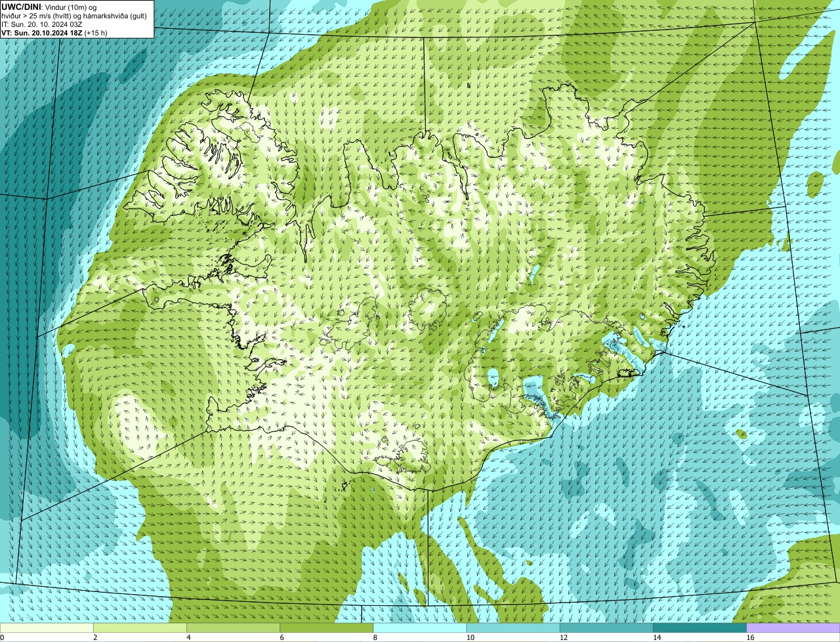Image resolution: width=840 pixels, height=642 pixels.
Task: Select the 10–12 light teal legend swatch
Action: [x=513, y=628]
